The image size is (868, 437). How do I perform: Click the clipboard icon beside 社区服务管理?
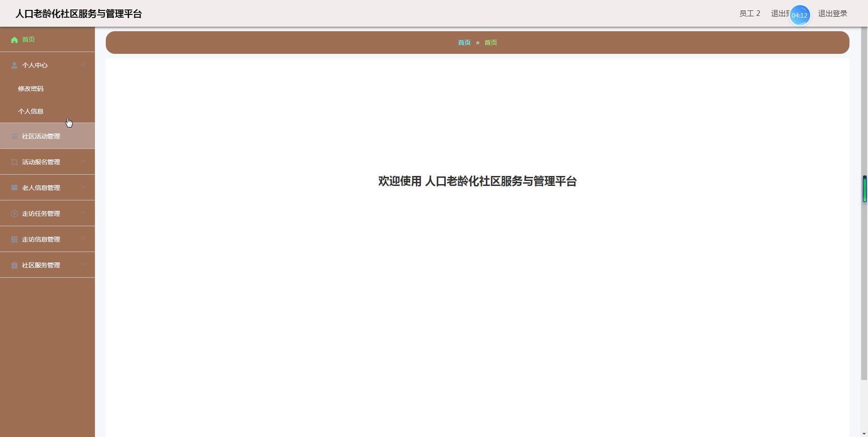[x=14, y=265]
